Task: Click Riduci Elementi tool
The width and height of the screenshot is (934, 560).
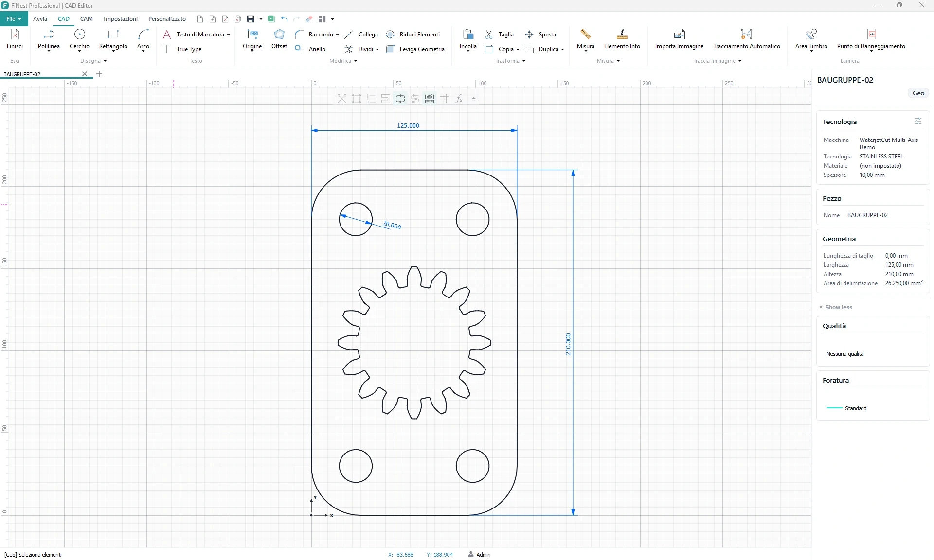Action: [413, 35]
